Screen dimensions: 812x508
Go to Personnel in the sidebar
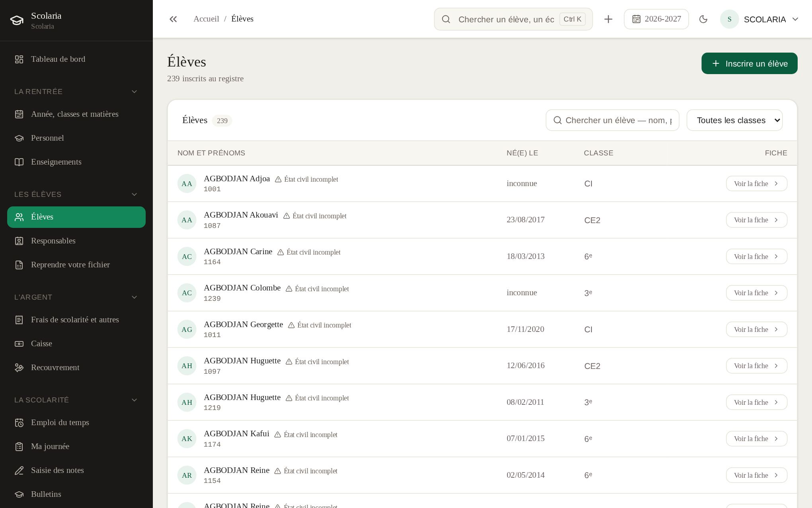click(76, 138)
